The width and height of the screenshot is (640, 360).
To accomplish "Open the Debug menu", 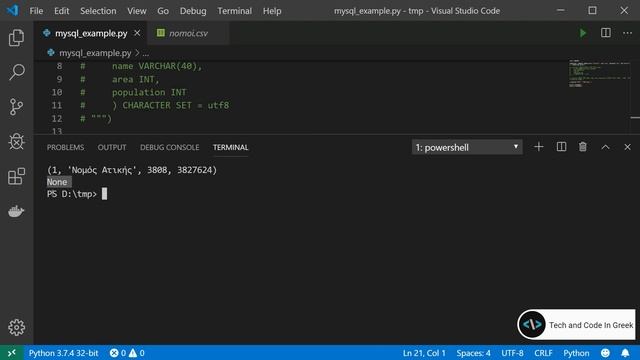I will tap(193, 11).
